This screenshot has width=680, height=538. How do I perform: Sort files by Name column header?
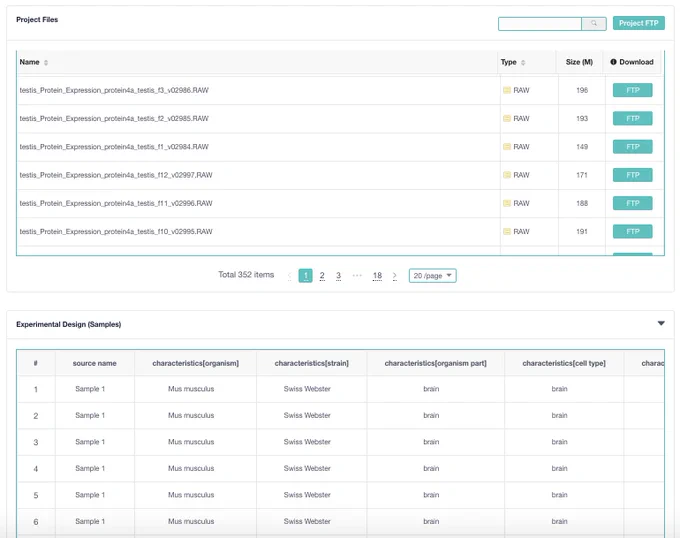click(x=29, y=62)
